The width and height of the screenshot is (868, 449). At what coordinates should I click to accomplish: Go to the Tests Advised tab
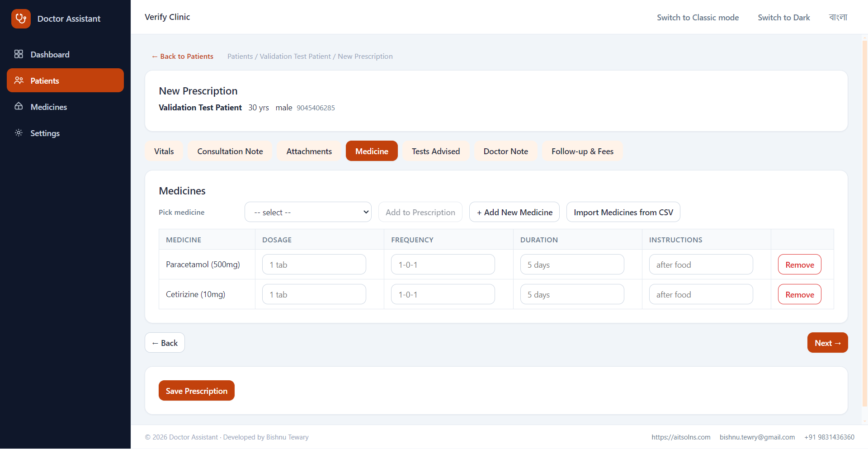click(436, 151)
